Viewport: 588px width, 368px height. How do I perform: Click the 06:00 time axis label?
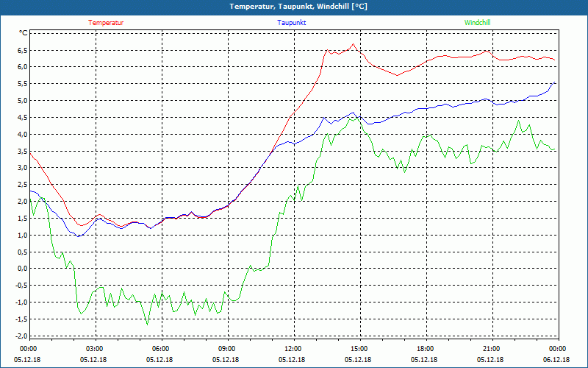[x=161, y=349]
